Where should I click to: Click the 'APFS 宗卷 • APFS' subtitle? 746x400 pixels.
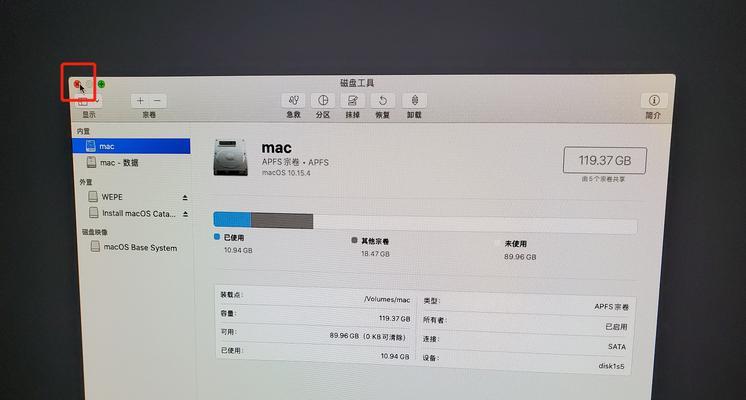pyautogui.click(x=295, y=162)
